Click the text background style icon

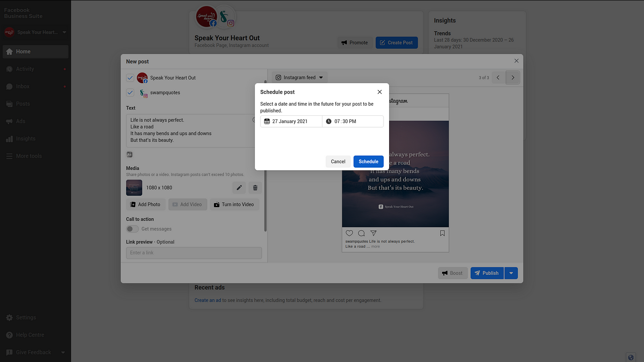click(x=130, y=154)
